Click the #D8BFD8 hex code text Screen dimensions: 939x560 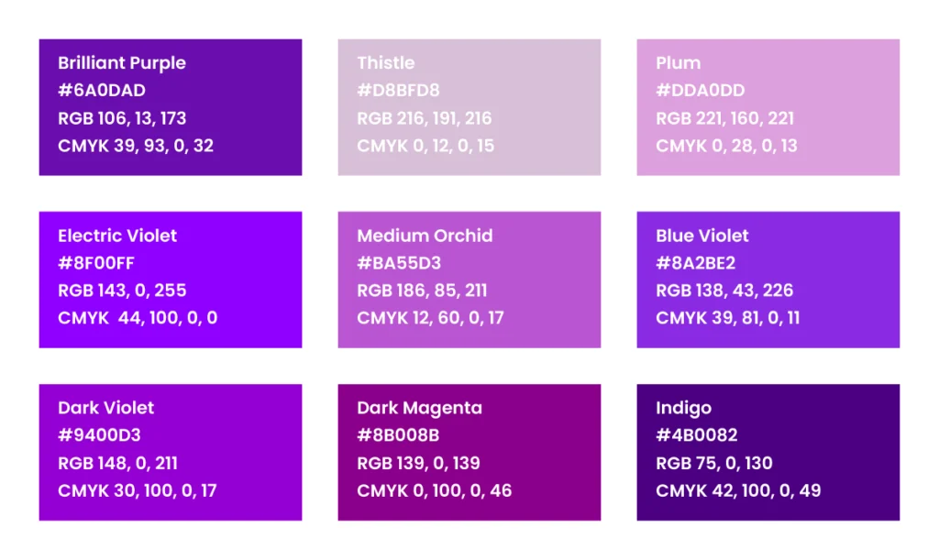point(398,91)
